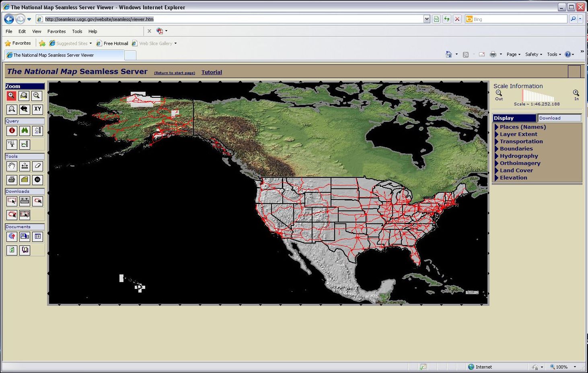
Task: Open the metadata tool
Action: 37,180
